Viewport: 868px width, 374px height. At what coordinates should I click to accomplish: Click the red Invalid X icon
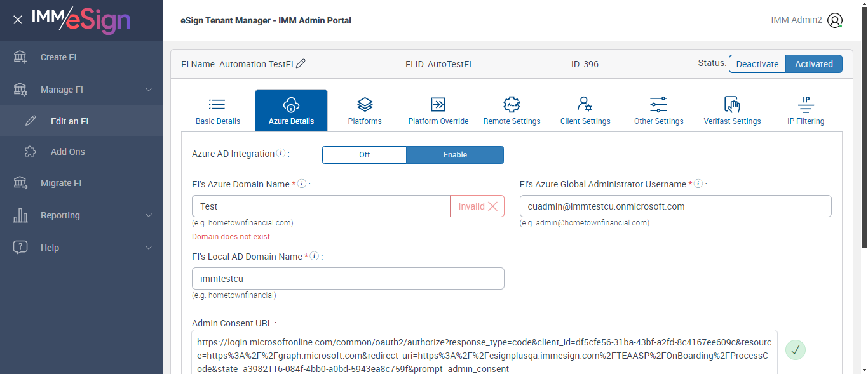pos(493,206)
